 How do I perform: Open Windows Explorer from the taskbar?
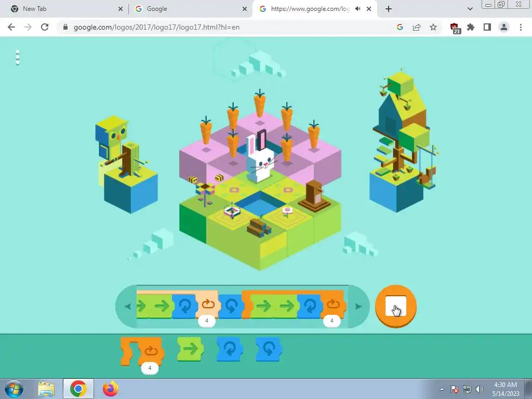46,389
